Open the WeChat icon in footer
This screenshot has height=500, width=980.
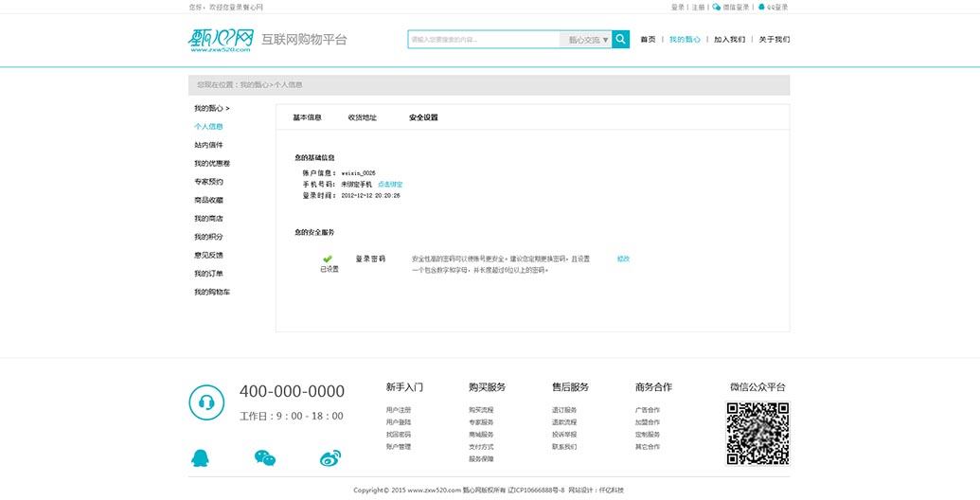pyautogui.click(x=265, y=458)
